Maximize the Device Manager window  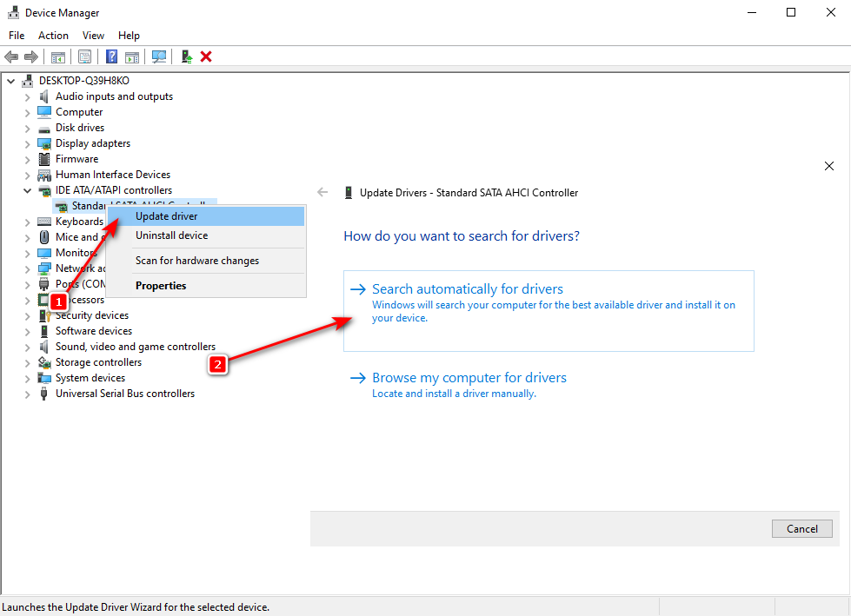(791, 12)
